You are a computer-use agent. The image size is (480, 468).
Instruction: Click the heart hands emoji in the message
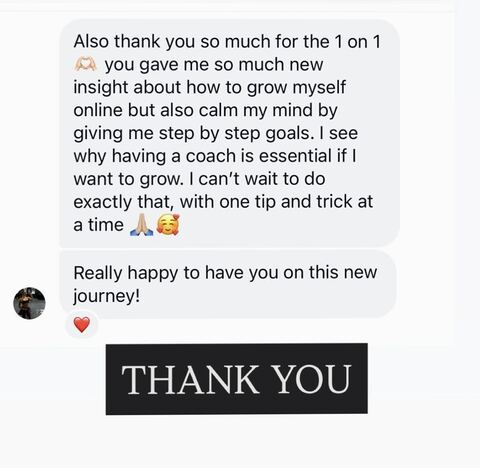(85, 64)
